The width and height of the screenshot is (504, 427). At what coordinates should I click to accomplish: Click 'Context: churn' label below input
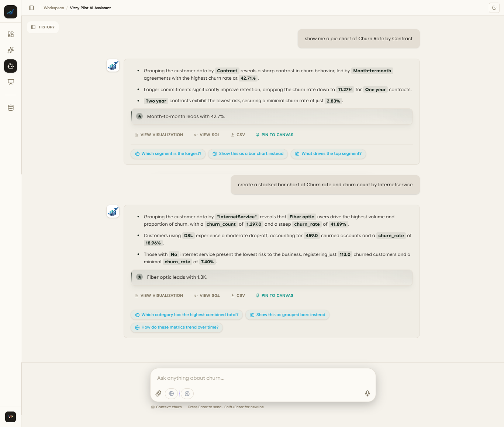(166, 407)
